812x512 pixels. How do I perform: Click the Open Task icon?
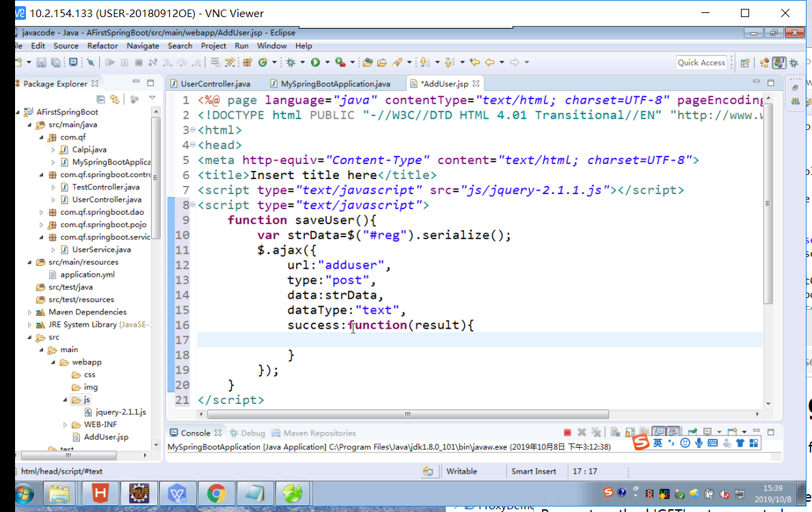coord(381,63)
